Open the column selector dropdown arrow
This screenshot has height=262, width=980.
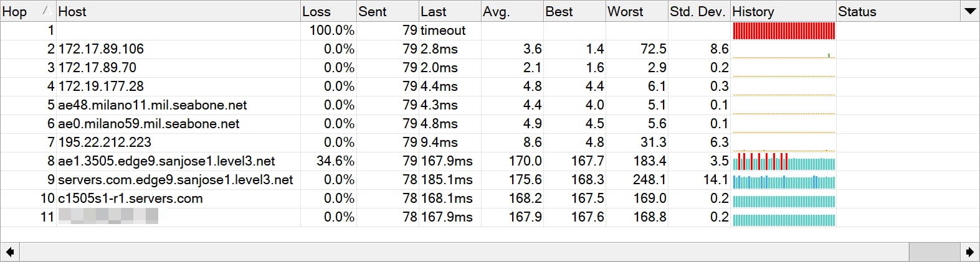coord(970,11)
